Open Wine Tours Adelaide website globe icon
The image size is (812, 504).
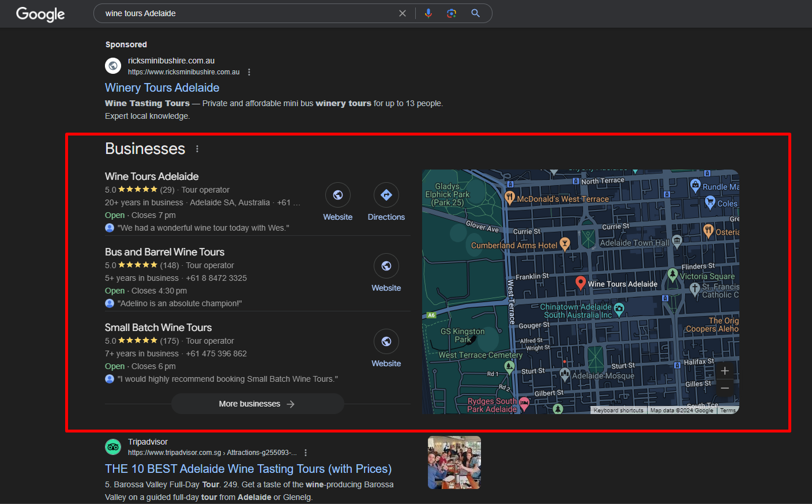pyautogui.click(x=338, y=195)
